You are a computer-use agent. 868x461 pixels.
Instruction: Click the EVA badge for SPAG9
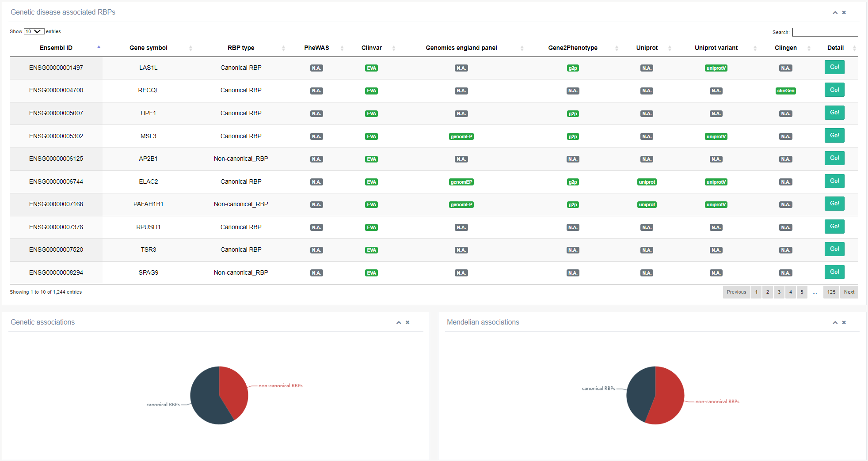pyautogui.click(x=371, y=273)
